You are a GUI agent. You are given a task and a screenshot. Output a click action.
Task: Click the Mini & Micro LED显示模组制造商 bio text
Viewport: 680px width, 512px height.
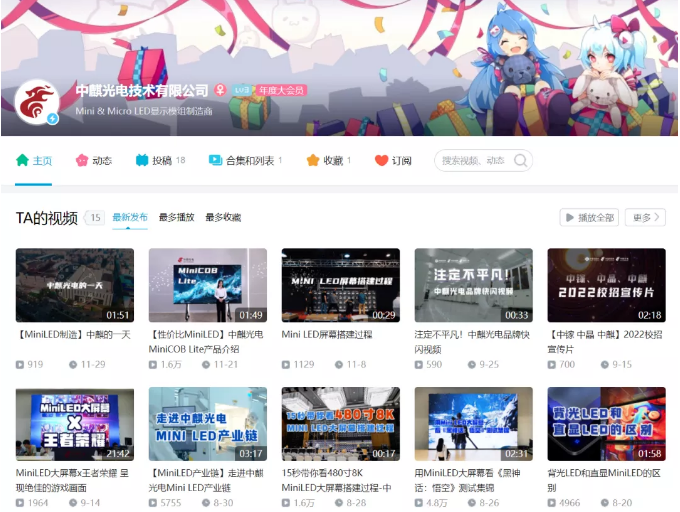coord(144,111)
